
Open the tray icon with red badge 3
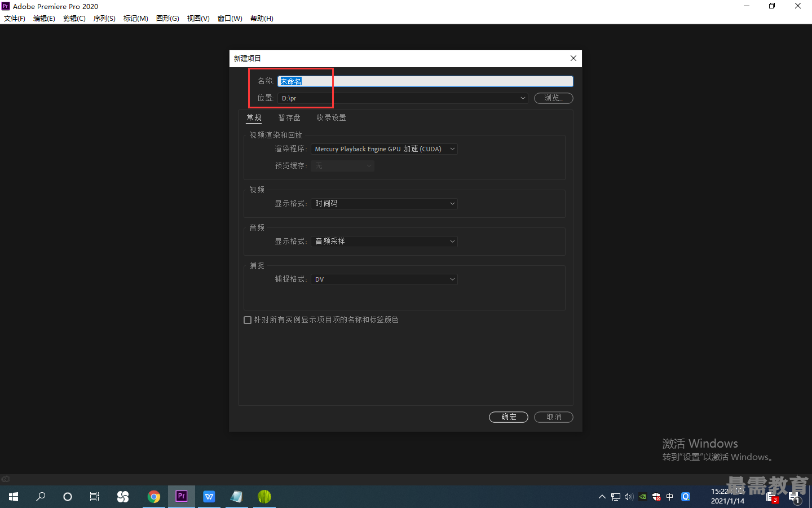(x=772, y=497)
